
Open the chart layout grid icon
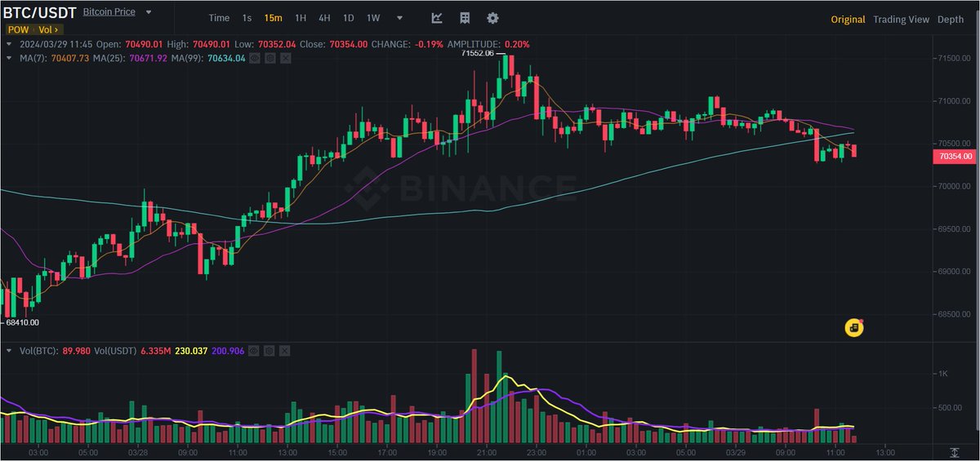pos(465,18)
